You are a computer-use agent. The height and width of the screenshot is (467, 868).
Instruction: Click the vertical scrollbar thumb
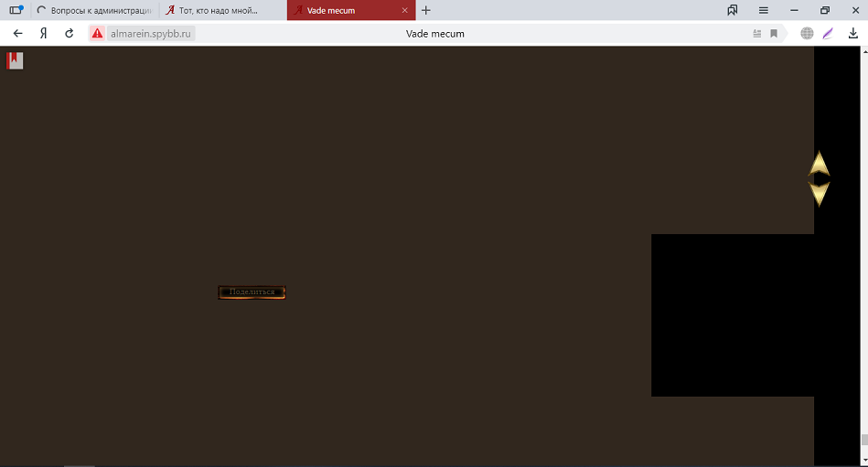point(864,440)
